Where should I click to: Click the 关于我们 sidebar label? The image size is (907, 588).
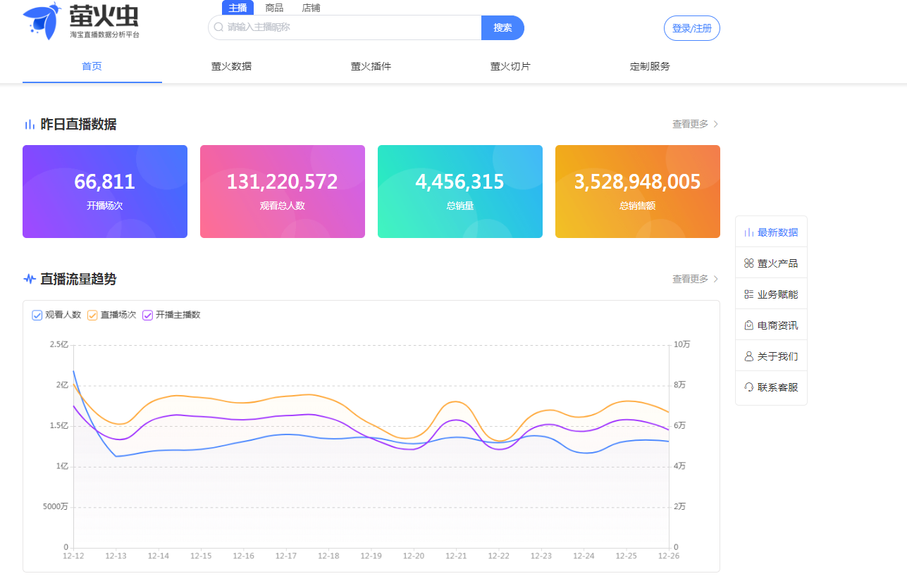click(x=778, y=356)
